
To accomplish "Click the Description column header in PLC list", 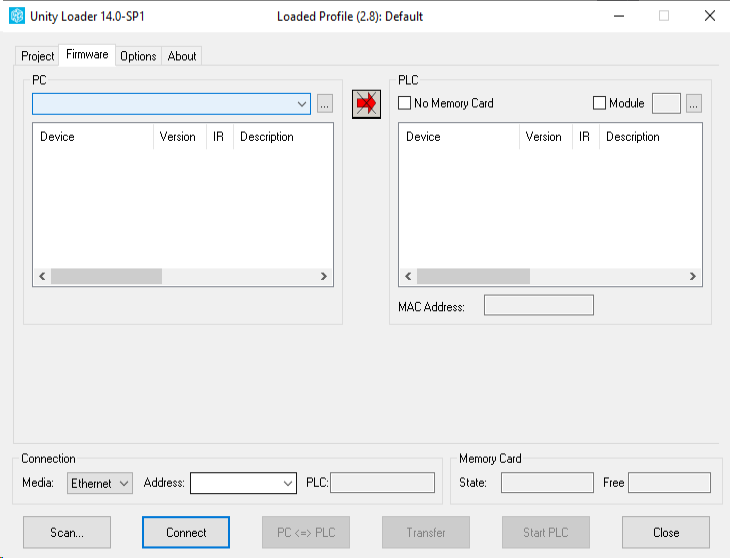I will pyautogui.click(x=650, y=137).
